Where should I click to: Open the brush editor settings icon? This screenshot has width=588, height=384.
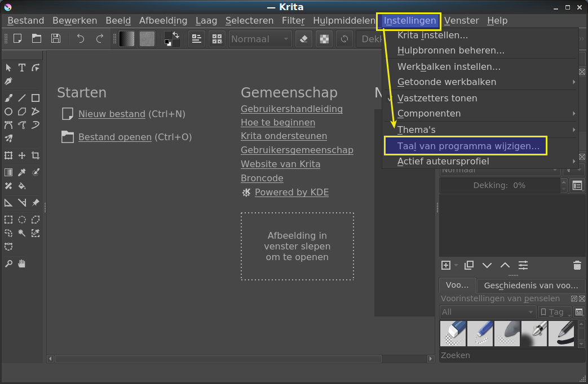pos(197,39)
